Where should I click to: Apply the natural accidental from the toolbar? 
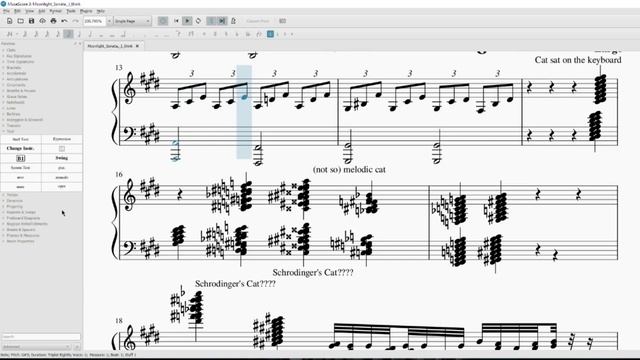click(226, 34)
